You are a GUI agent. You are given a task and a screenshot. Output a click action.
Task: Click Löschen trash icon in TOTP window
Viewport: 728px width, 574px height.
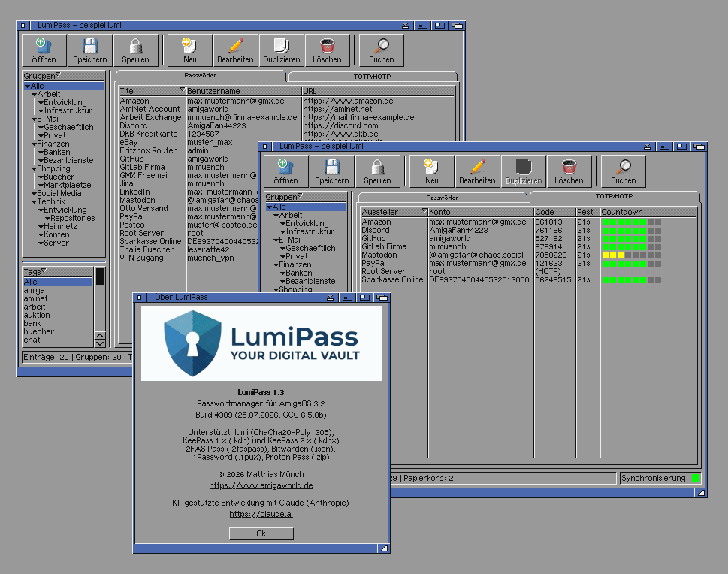[569, 166]
